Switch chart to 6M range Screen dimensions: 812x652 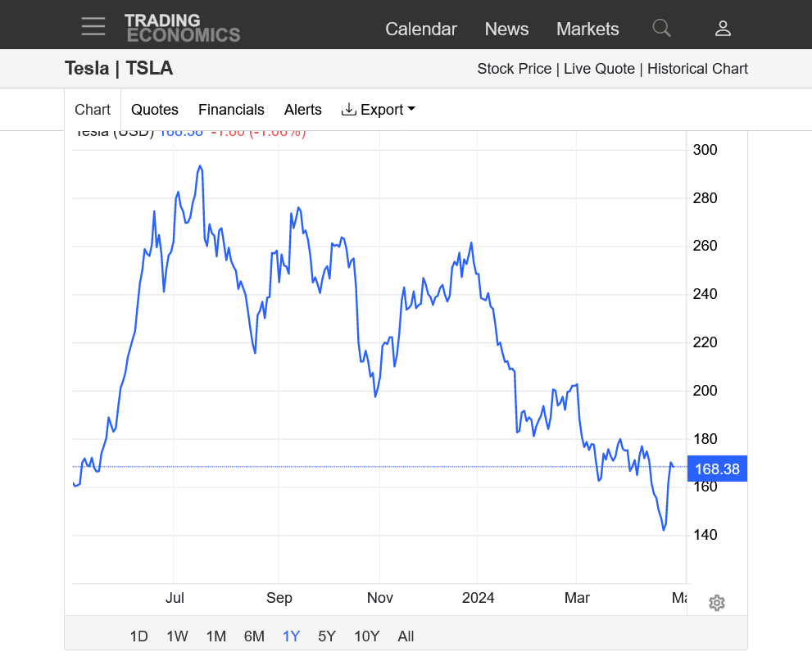tap(254, 636)
